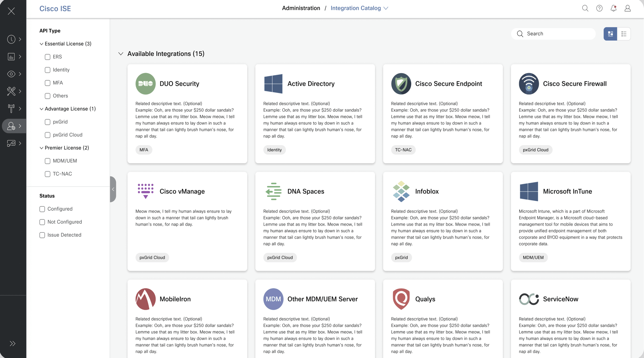Click pxGrid tag on Infoblox card
Screen dimensions: 644x358
[401, 257]
